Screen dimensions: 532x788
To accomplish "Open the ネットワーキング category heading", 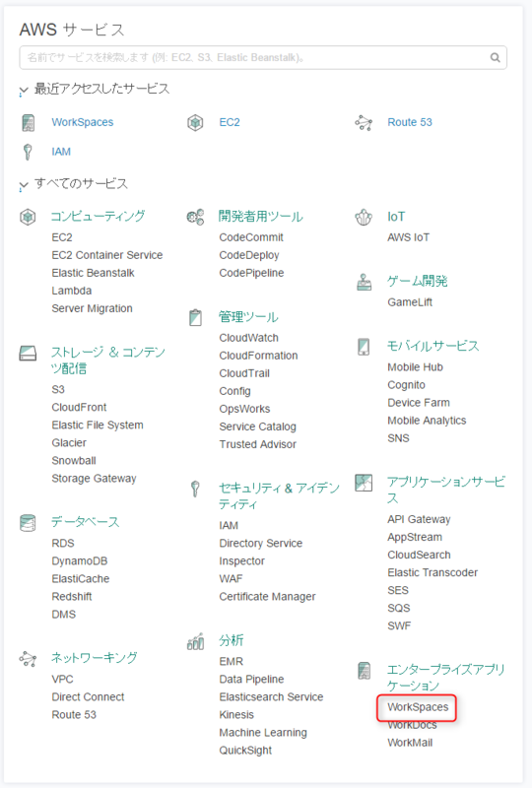I will tap(94, 658).
